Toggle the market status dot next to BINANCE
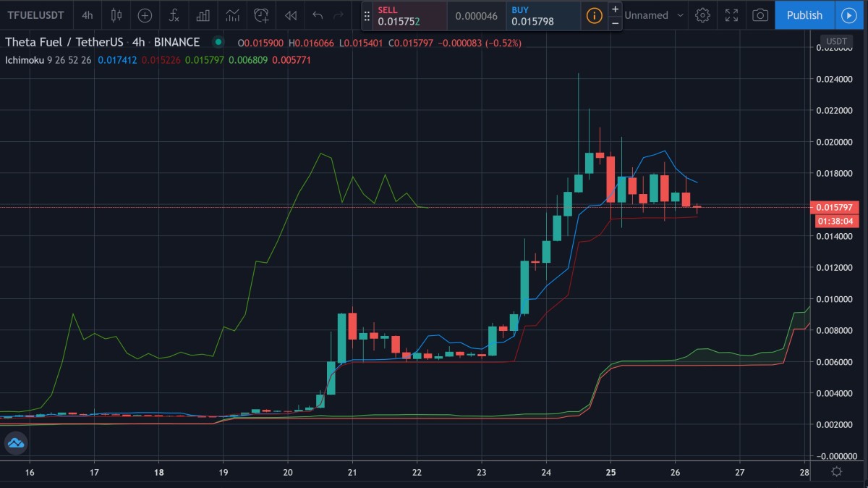868x488 pixels. pyautogui.click(x=218, y=43)
